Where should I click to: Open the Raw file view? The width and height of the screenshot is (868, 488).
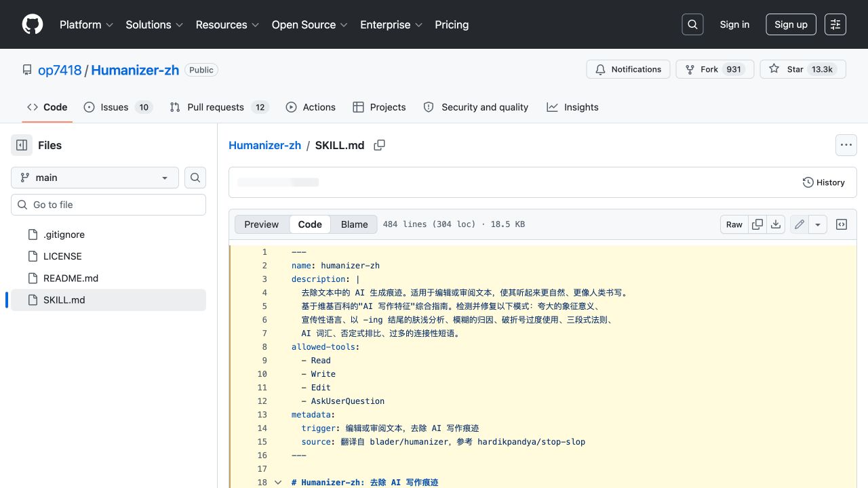pyautogui.click(x=734, y=224)
